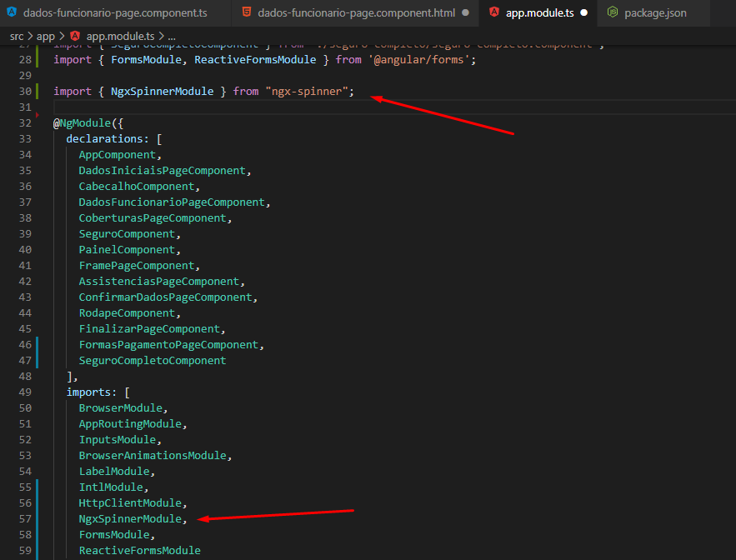The width and height of the screenshot is (736, 560).
Task: Click FramePageComponent entry
Action: pyautogui.click(x=136, y=266)
